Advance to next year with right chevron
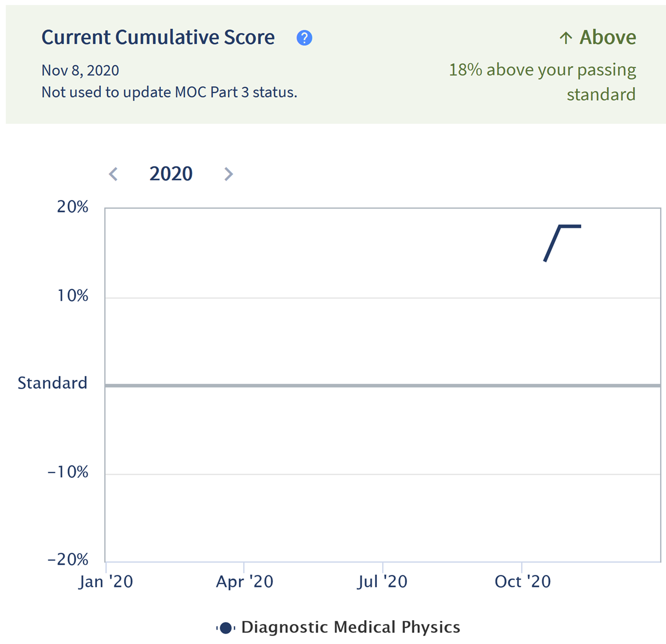 click(x=228, y=174)
